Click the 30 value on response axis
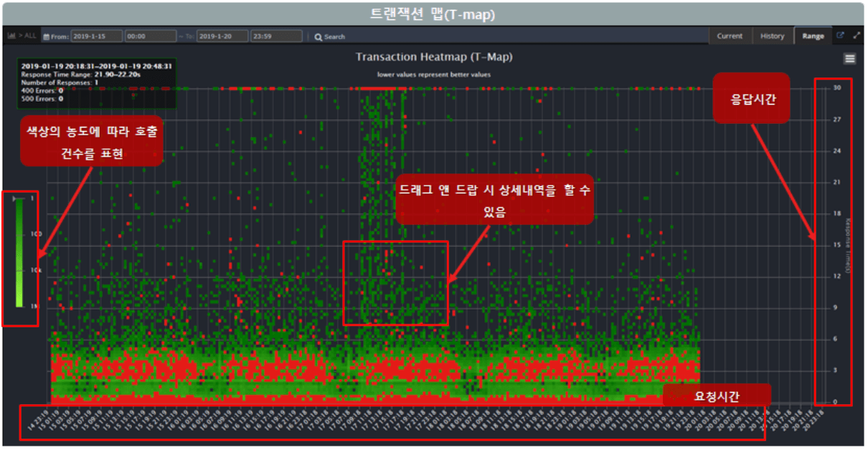The height and width of the screenshot is (450, 868). pyautogui.click(x=836, y=88)
